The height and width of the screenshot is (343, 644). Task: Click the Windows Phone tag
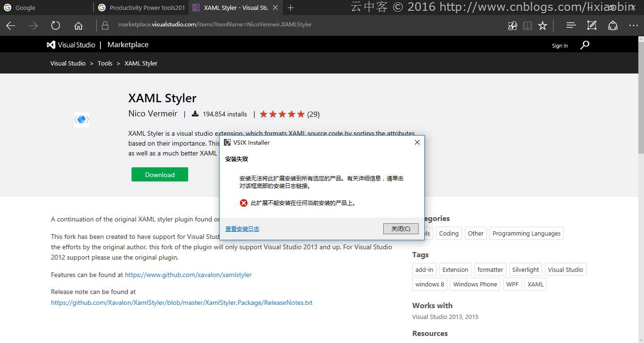click(475, 284)
